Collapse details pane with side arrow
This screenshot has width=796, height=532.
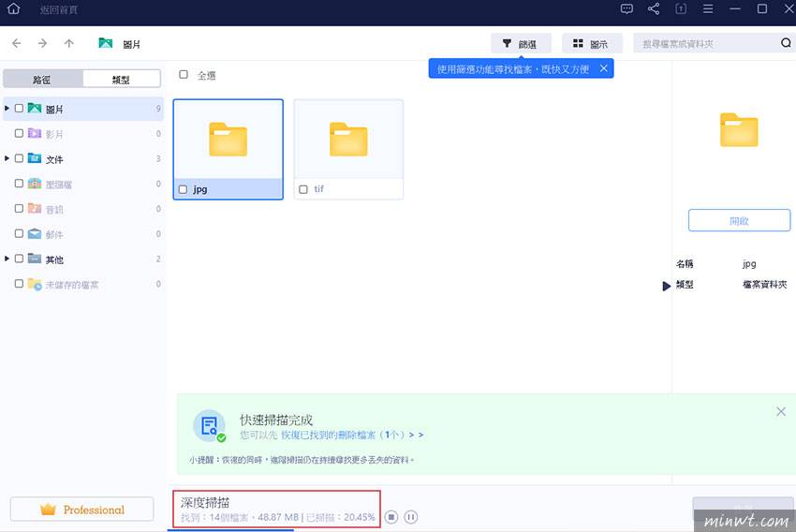point(666,287)
